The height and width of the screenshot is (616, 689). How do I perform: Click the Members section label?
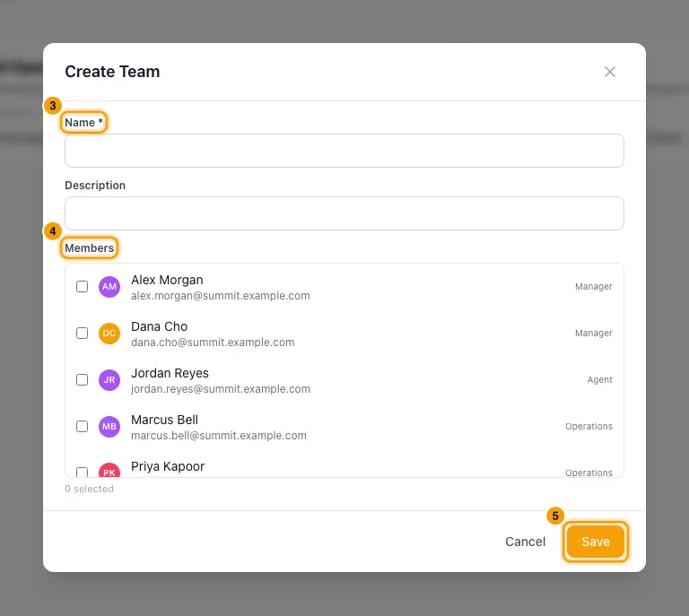89,248
